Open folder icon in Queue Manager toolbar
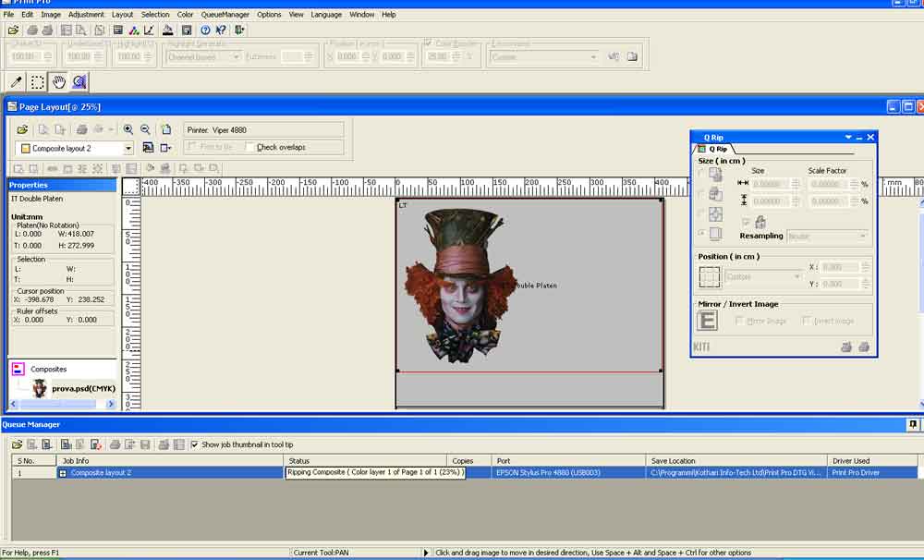The image size is (924, 560). (17, 444)
